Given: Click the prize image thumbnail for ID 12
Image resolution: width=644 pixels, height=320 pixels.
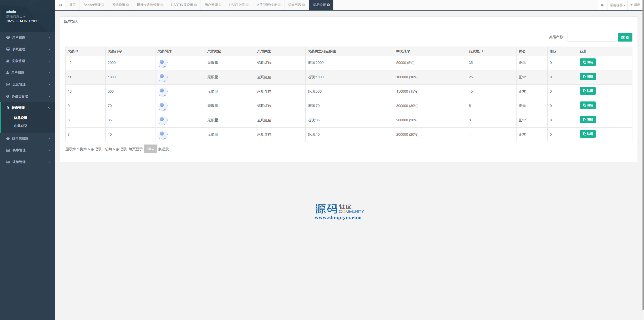Looking at the screenshot, I should coord(163,63).
